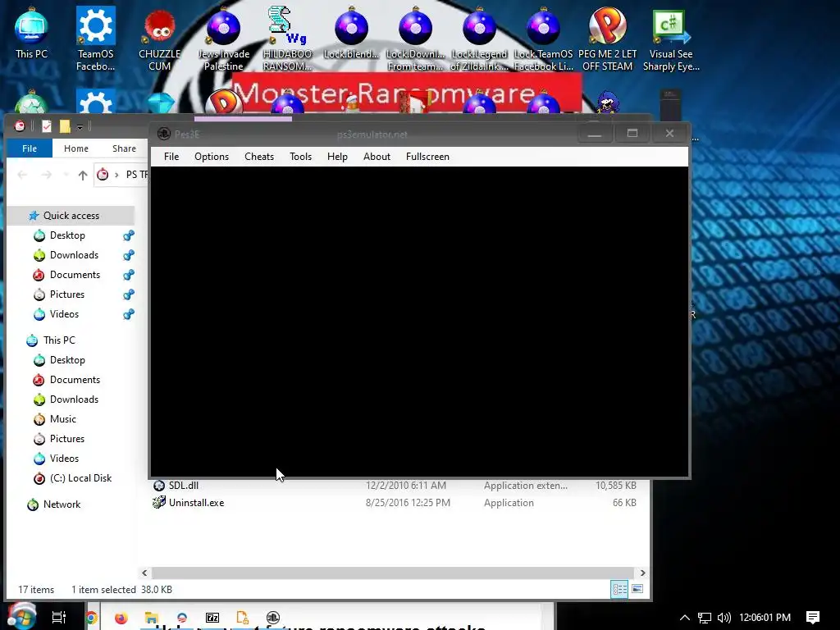Viewport: 840px width, 630px height.
Task: Click the 8/25/2016 12:25 PM date cell
Action: 408,503
